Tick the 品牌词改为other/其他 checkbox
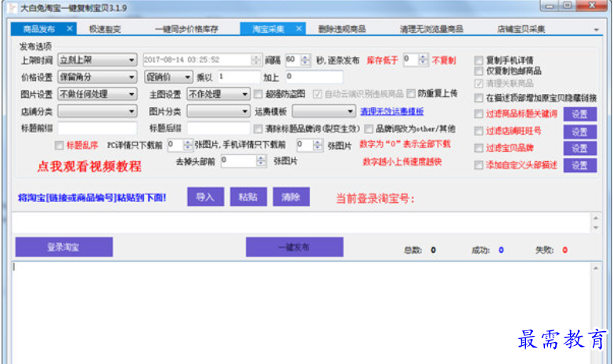The height and width of the screenshot is (364, 613). coord(369,128)
